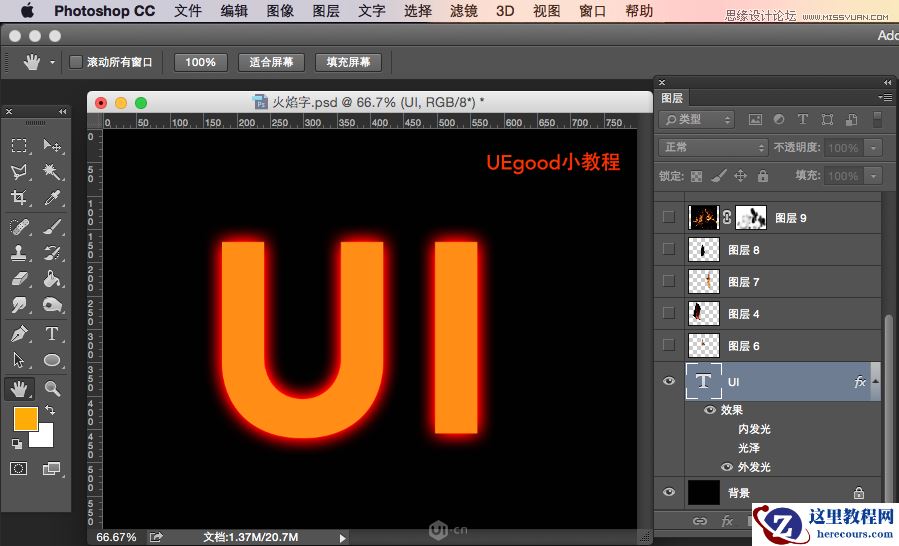
Task: Open the status bar info arrow
Action: pyautogui.click(x=342, y=538)
